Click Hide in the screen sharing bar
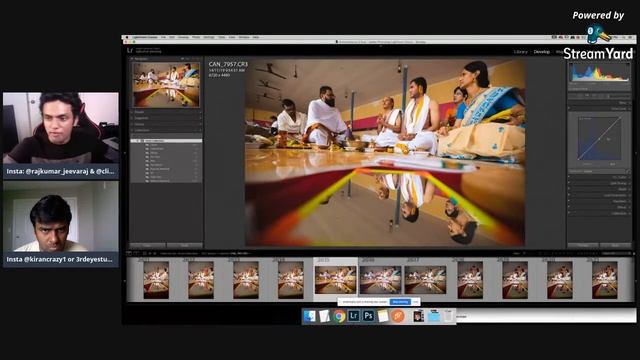This screenshot has height=360, width=640. pyautogui.click(x=416, y=302)
